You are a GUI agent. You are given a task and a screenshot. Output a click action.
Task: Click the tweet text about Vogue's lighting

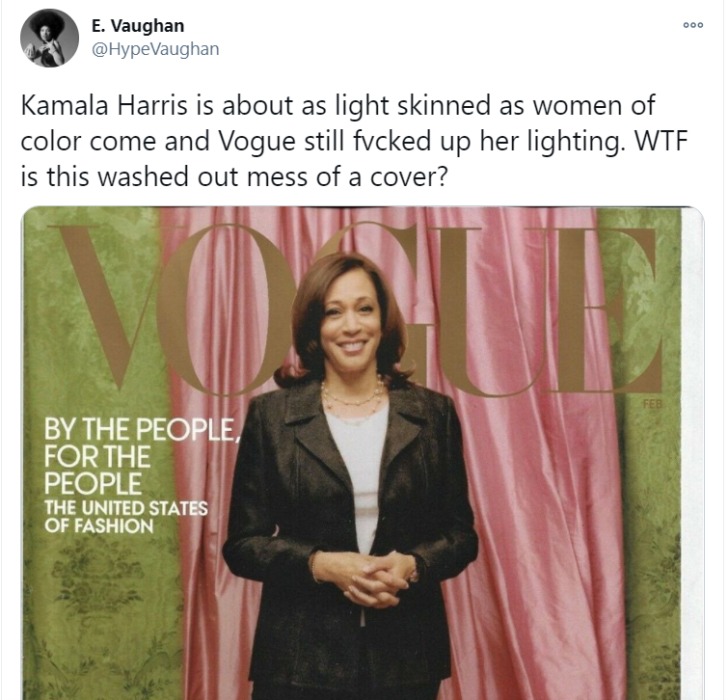coord(354,141)
